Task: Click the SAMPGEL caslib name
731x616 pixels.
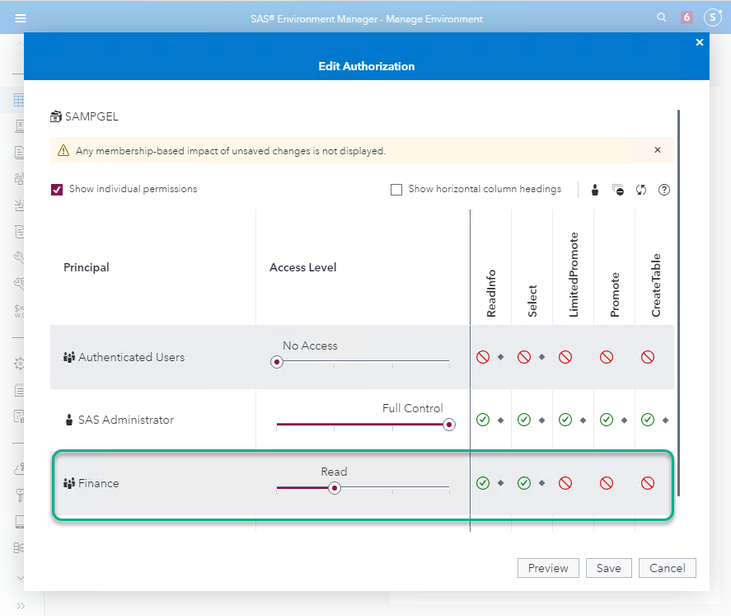Action: coord(91,117)
